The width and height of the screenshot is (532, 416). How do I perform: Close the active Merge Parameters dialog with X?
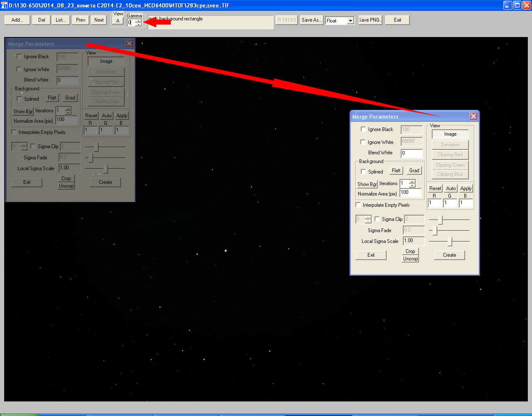473,116
